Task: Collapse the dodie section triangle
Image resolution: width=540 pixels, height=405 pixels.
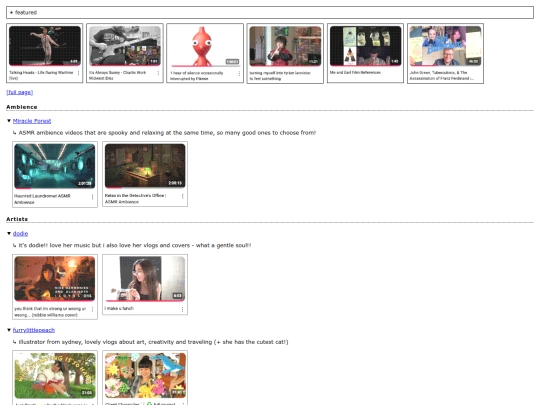Action: click(x=9, y=233)
